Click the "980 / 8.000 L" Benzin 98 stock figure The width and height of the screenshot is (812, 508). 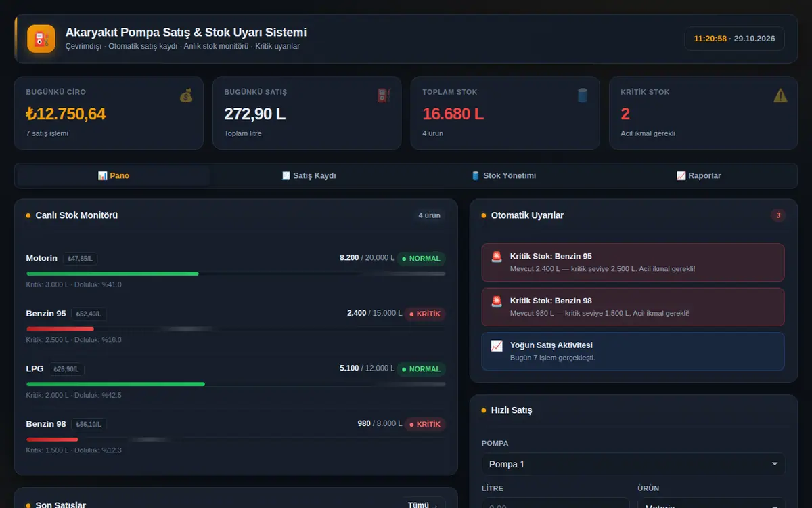click(380, 423)
